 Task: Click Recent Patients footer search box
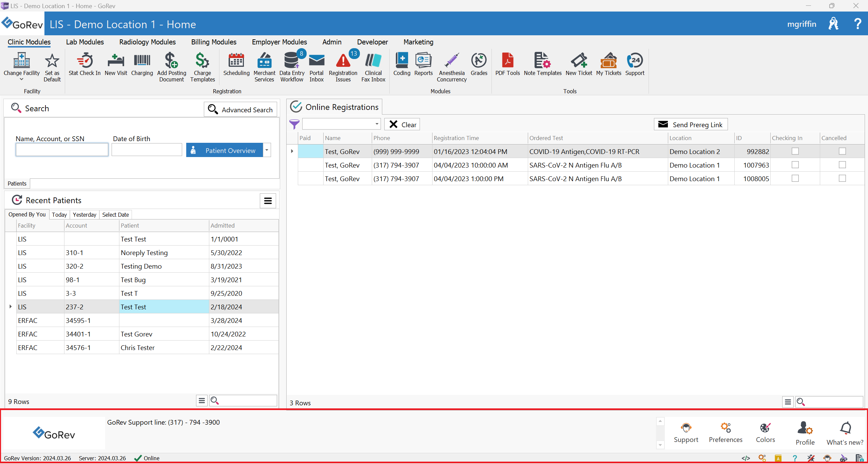pos(243,401)
